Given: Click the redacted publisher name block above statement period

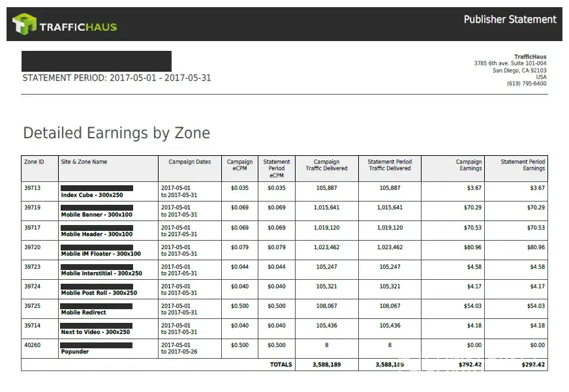Looking at the screenshot, I should tap(97, 61).
